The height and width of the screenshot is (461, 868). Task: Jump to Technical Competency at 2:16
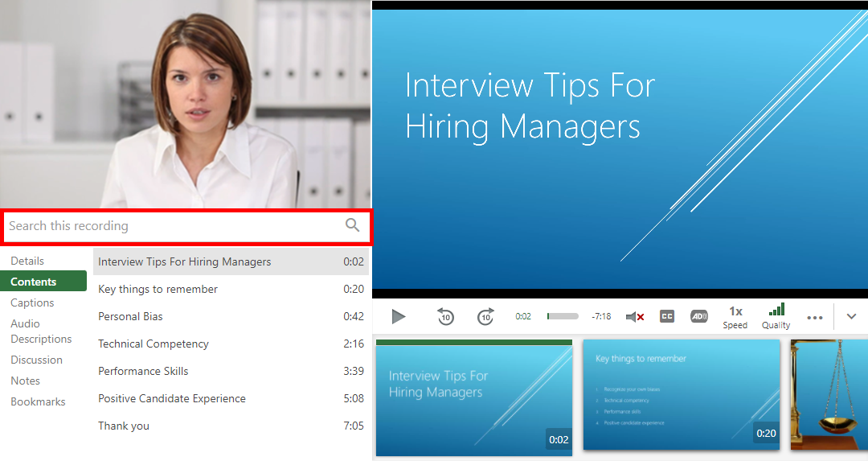point(231,344)
